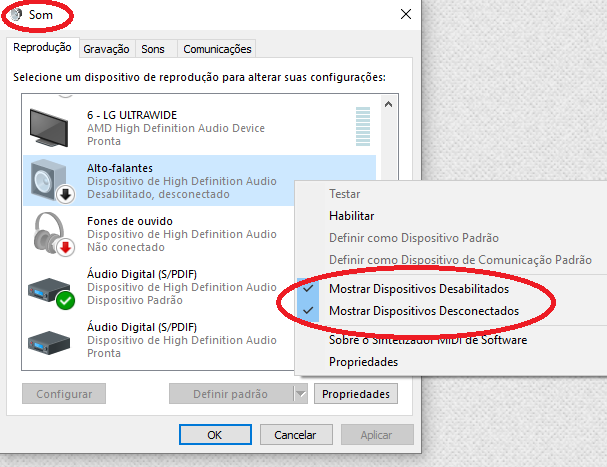Click the scroll up arrow of the device list
607x467 pixels.
[388, 104]
